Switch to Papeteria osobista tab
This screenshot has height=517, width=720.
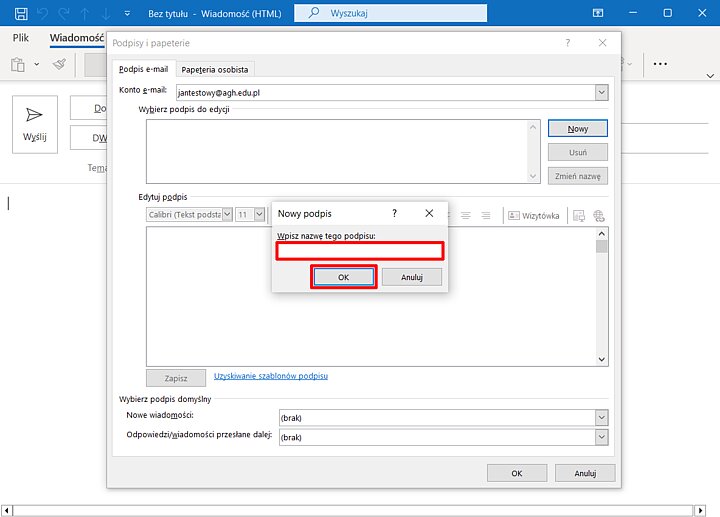click(x=214, y=70)
